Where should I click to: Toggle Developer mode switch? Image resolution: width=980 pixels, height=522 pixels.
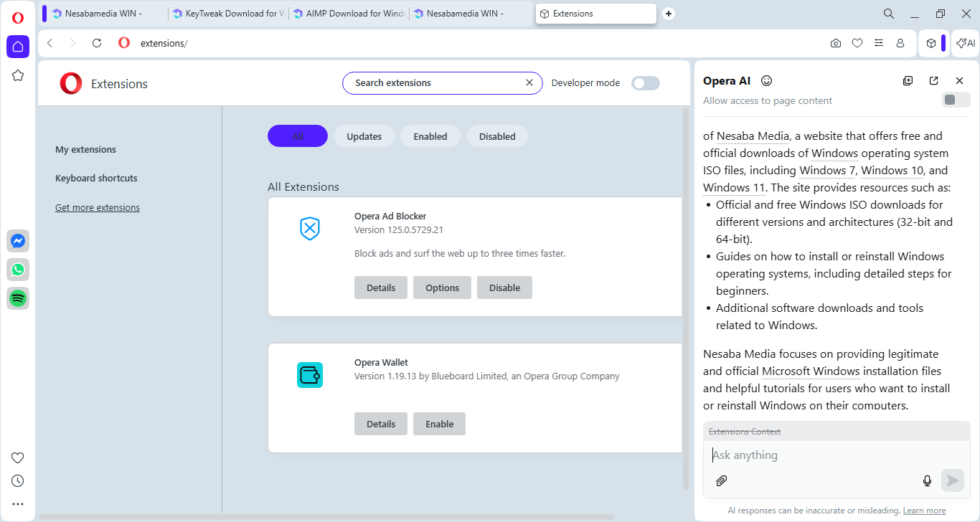tap(645, 83)
